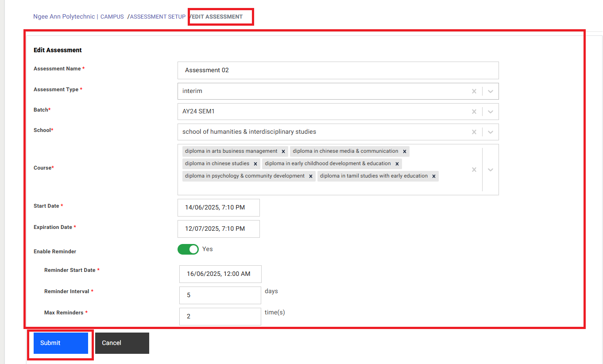The width and height of the screenshot is (603, 364).
Task: Click the Assessment Name input field
Action: 338,70
